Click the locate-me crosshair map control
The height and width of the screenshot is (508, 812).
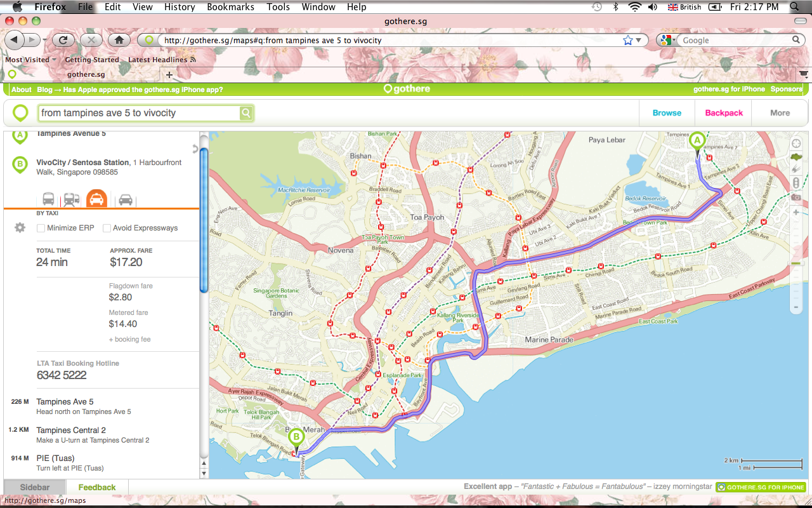click(x=796, y=144)
